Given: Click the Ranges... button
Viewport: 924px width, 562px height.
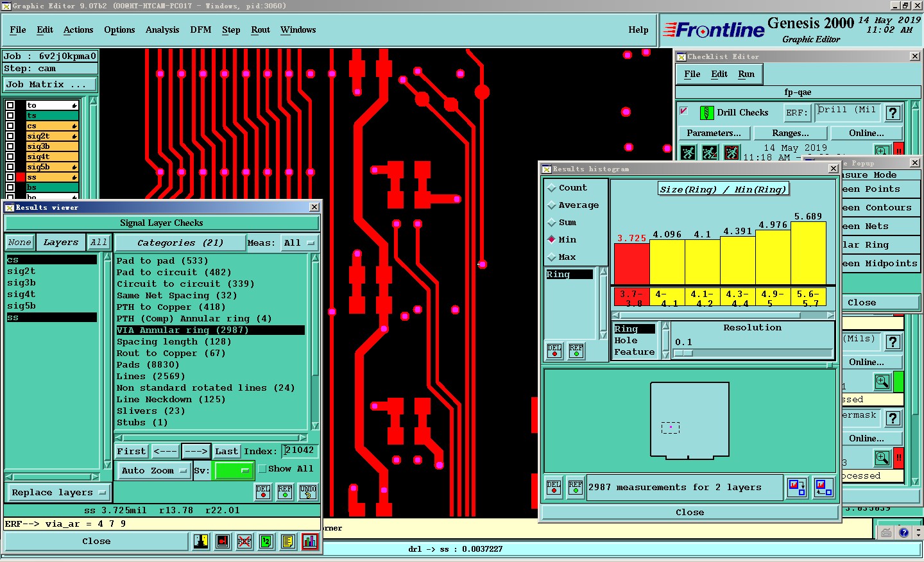Looking at the screenshot, I should (x=790, y=133).
